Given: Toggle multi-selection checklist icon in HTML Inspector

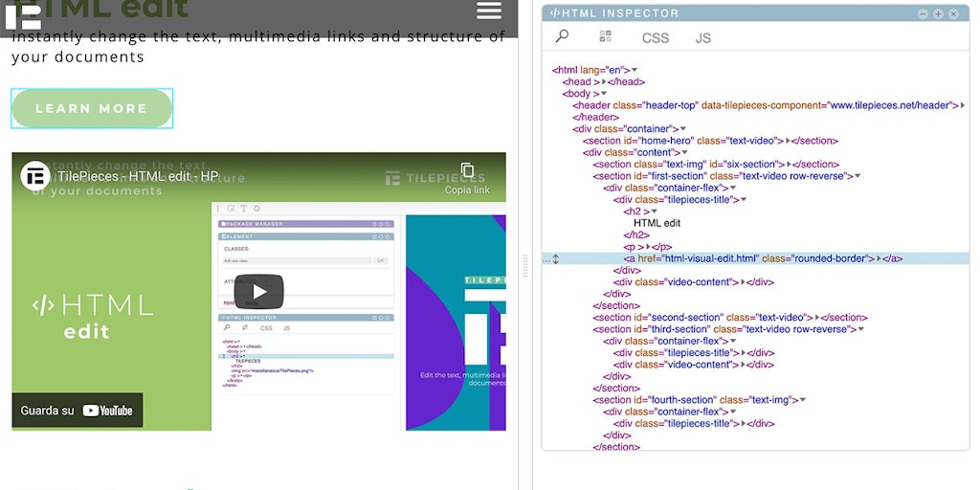Looking at the screenshot, I should (x=605, y=36).
